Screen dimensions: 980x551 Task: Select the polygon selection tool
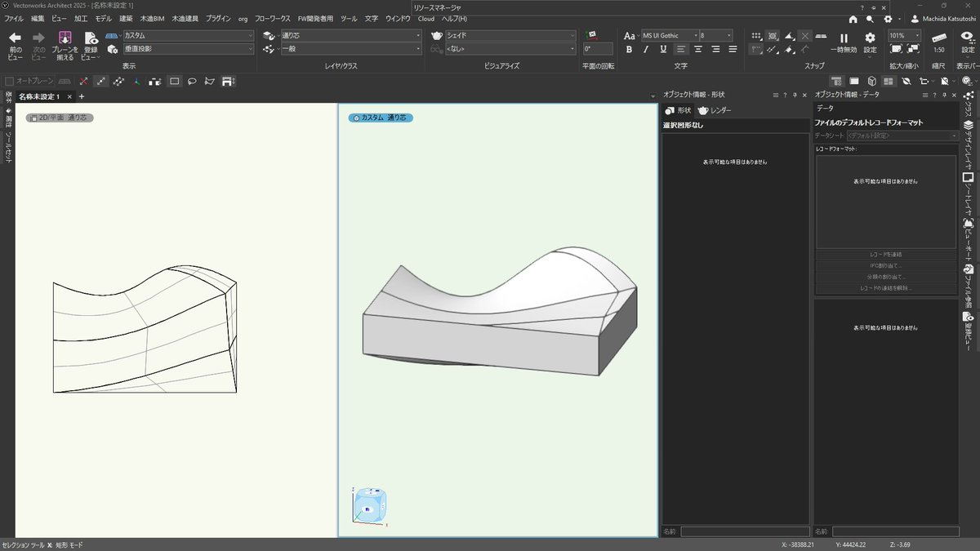tap(211, 81)
